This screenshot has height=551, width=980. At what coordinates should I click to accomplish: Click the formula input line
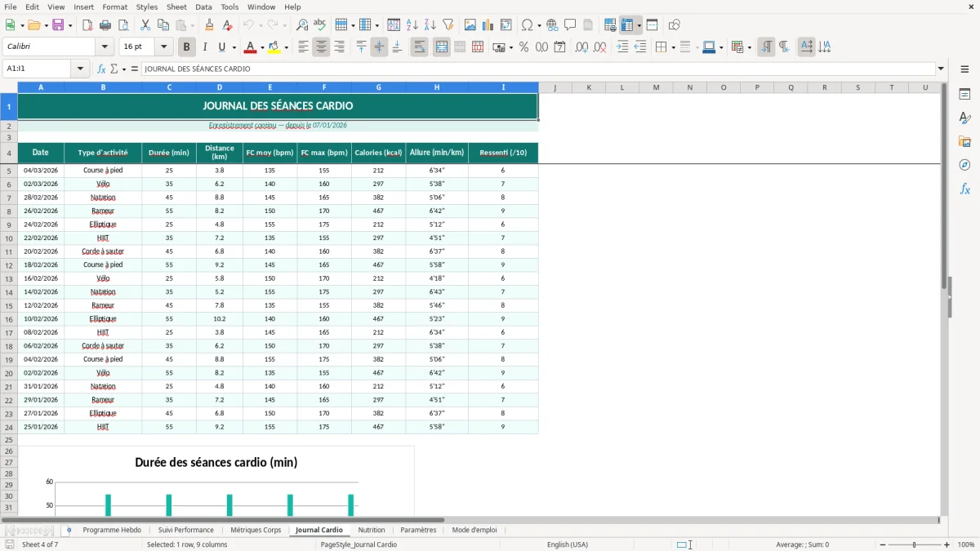(x=537, y=69)
